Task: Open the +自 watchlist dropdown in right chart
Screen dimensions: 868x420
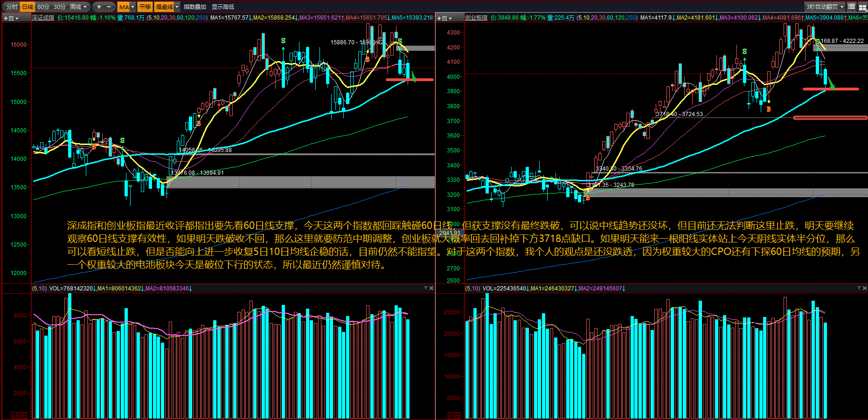Action: tap(444, 18)
